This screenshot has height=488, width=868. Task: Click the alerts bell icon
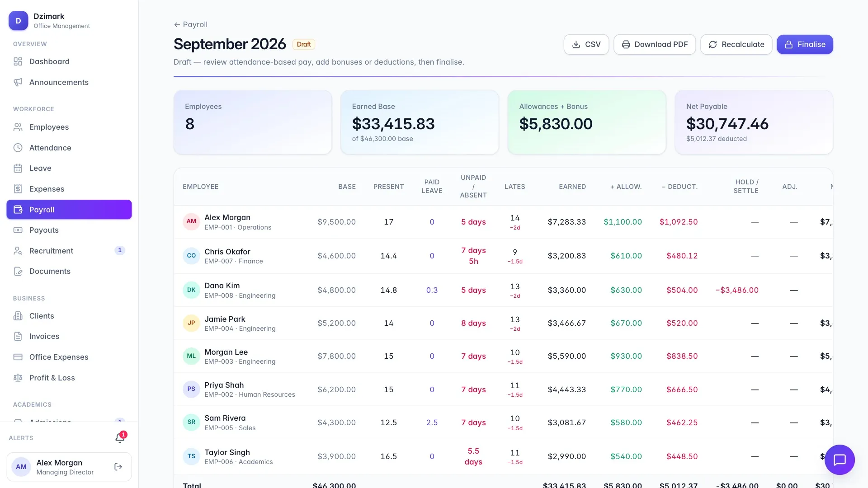[x=120, y=438]
